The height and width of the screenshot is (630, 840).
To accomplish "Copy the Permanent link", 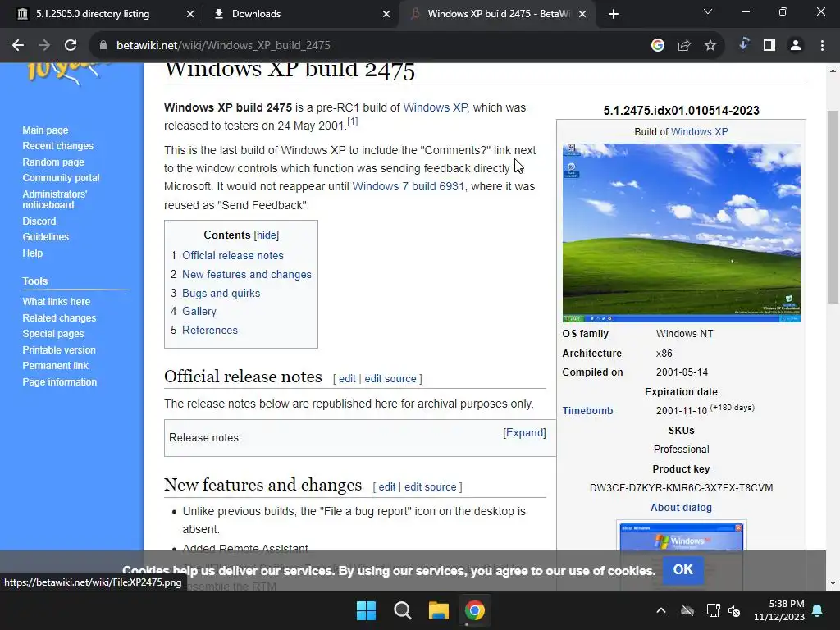I will click(55, 365).
